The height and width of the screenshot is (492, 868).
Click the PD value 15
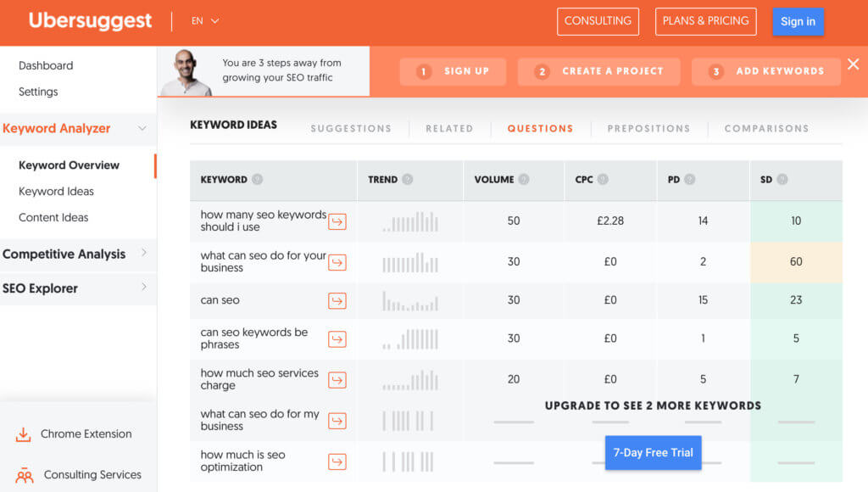703,299
